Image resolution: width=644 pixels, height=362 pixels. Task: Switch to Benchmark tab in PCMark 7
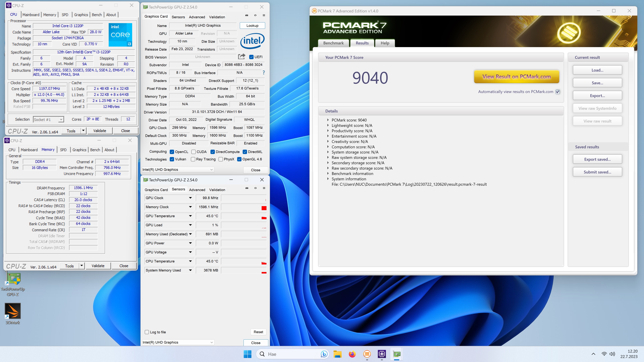pos(333,43)
